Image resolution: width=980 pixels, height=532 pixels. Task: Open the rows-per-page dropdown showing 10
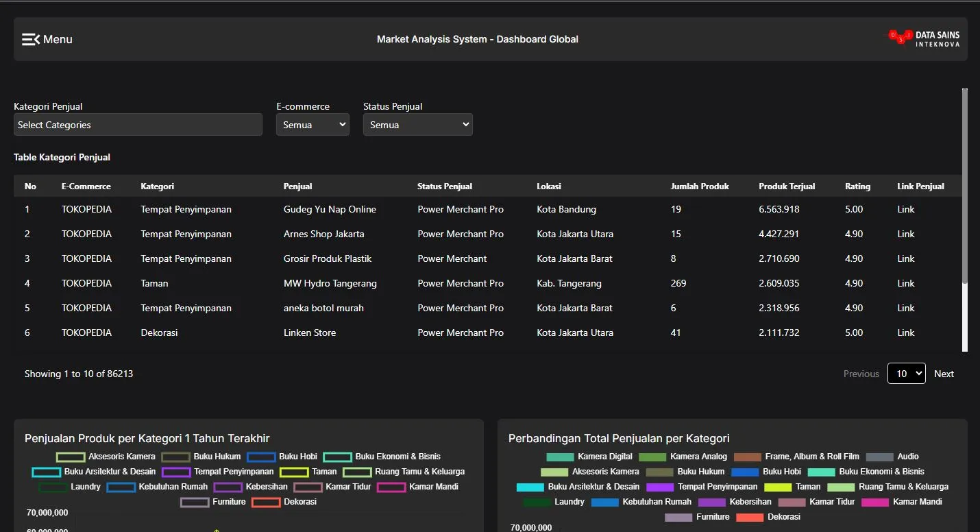pyautogui.click(x=907, y=374)
